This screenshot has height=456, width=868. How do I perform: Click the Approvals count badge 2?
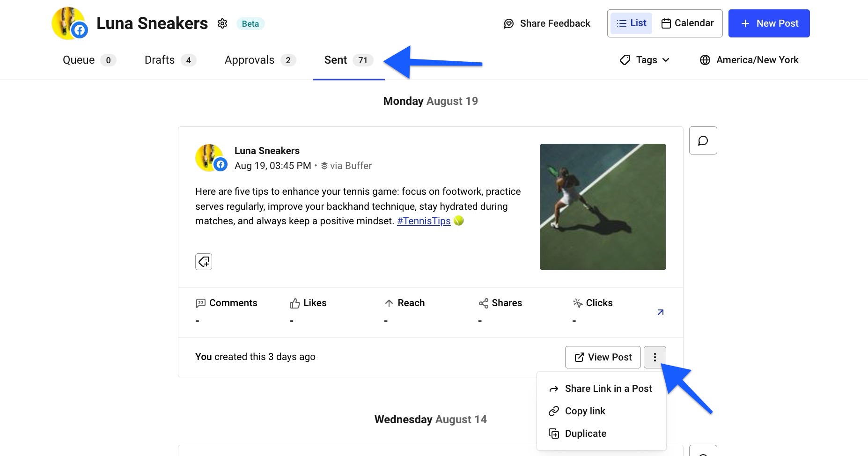pyautogui.click(x=288, y=60)
